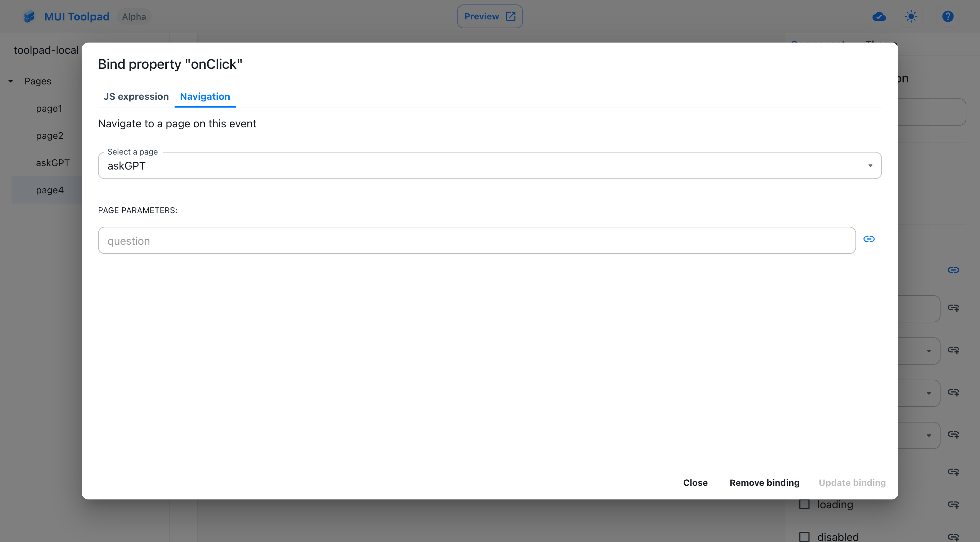The width and height of the screenshot is (980, 542).
Task: Click the Remove binding button
Action: pyautogui.click(x=764, y=482)
